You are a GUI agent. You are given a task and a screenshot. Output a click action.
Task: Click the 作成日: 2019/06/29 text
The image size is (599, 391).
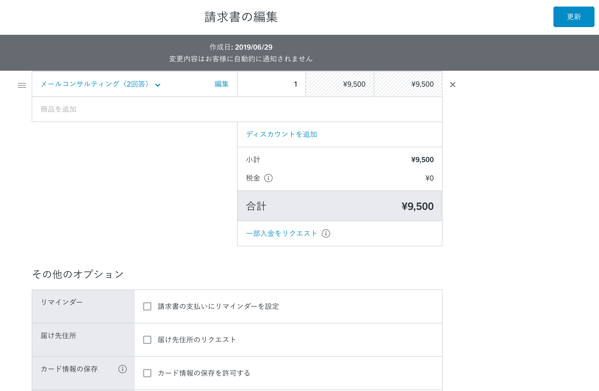(241, 47)
